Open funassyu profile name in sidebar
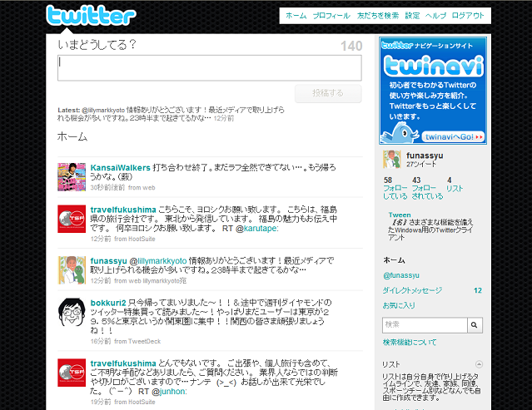This screenshot has width=532, height=410. tap(425, 156)
